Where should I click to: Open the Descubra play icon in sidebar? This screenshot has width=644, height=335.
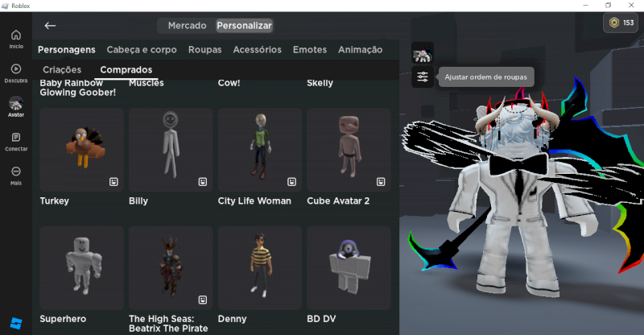click(16, 68)
